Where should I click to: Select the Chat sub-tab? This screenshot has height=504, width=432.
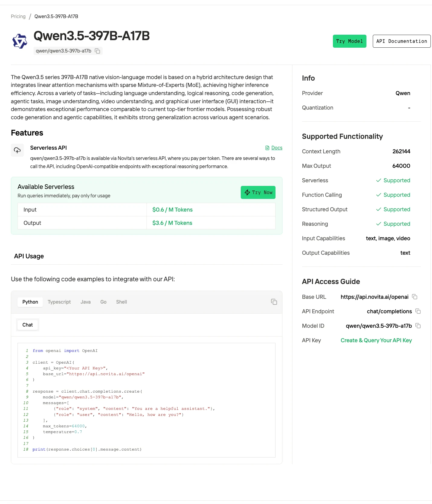point(27,325)
